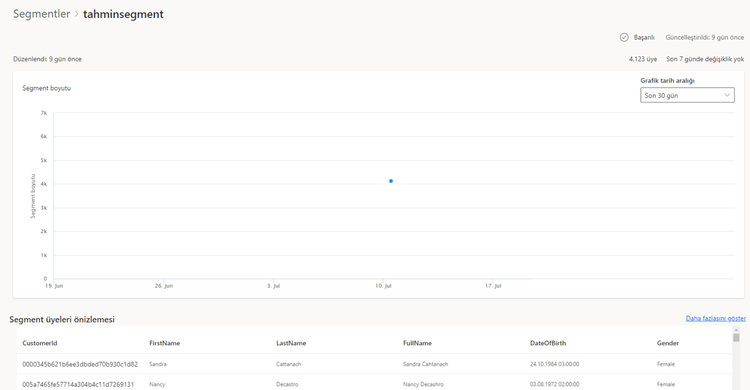Click the FirstName column header

[x=165, y=343]
